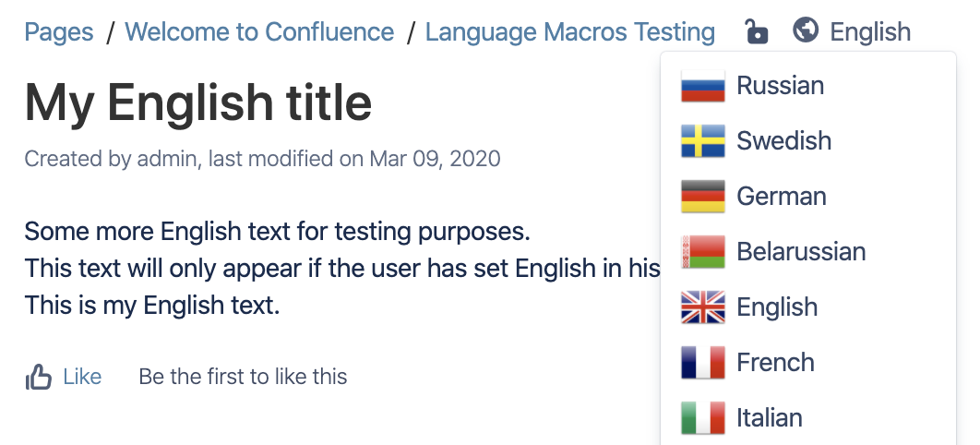Viewport: 980px width, 445px height.
Task: Pick Belarussian from the dropdown list
Action: [x=808, y=252]
